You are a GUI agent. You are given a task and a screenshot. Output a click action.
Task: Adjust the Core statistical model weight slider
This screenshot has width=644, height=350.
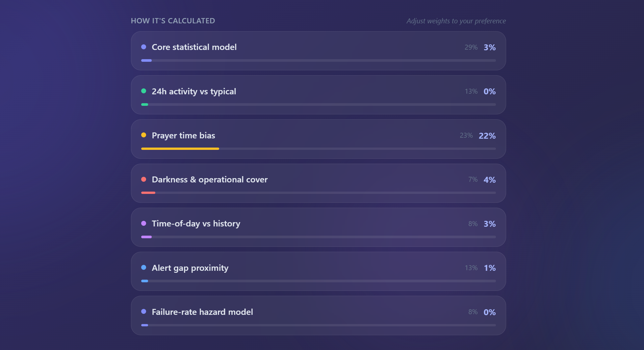pyautogui.click(x=318, y=60)
